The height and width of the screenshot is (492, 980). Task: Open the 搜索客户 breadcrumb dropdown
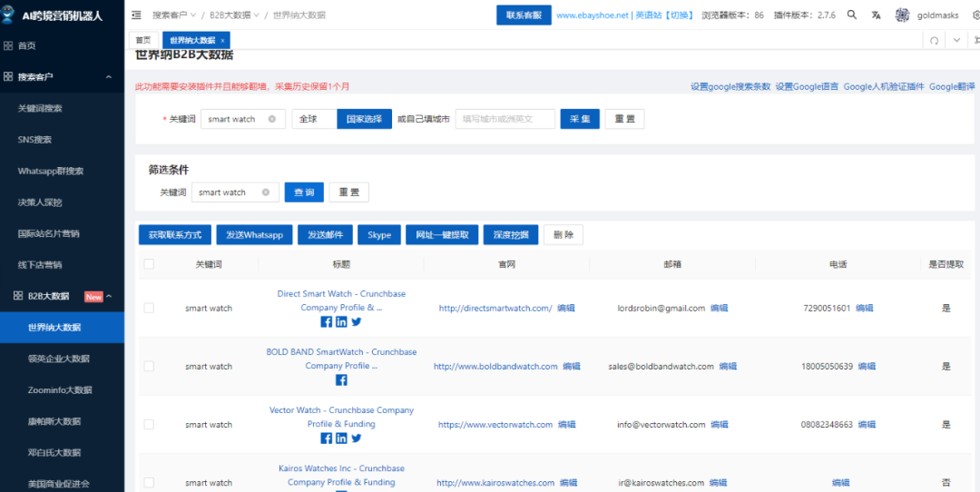(174, 15)
